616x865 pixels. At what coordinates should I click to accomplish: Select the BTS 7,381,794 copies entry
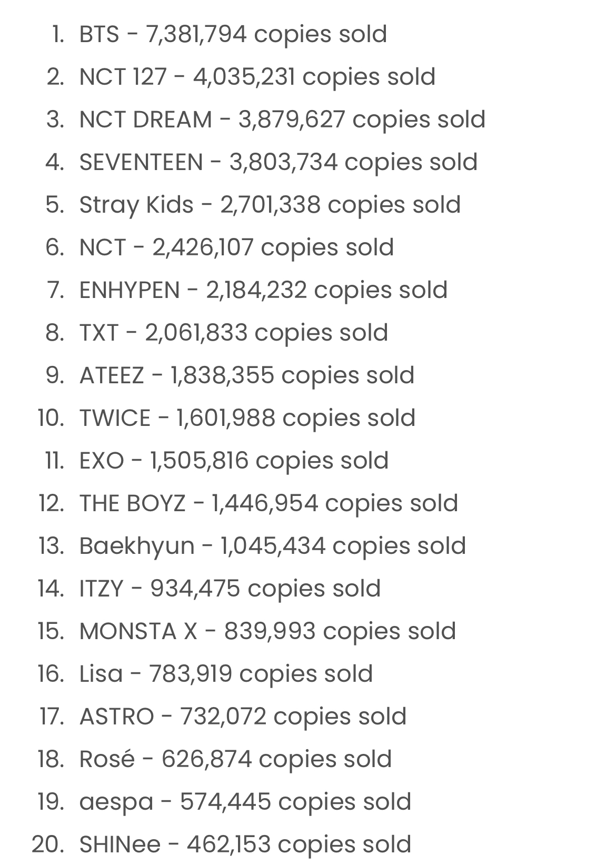233,35
